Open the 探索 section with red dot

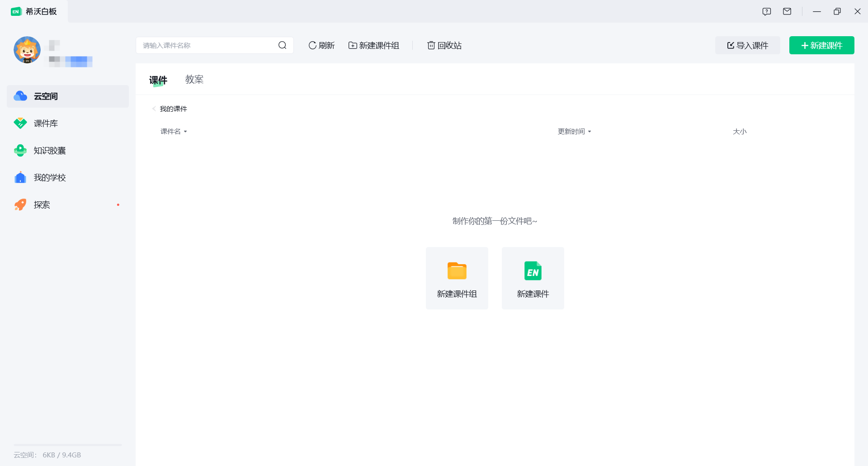tap(42, 204)
